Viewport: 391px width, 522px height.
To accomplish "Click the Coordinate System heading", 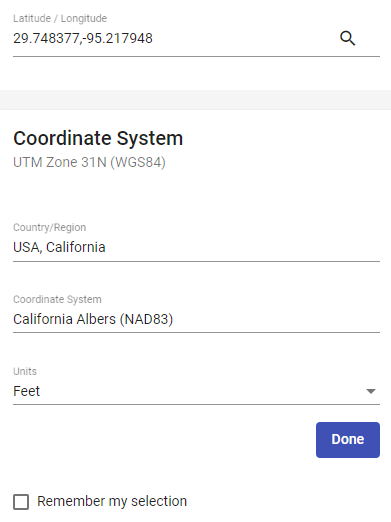I will 98,138.
